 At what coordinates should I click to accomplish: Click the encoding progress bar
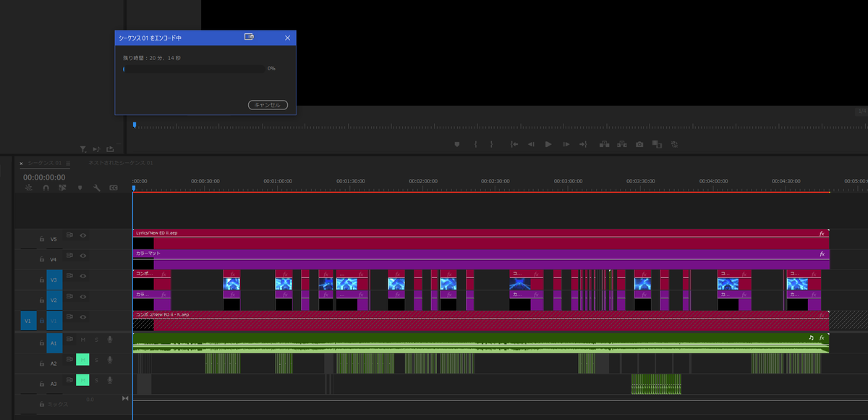point(194,69)
